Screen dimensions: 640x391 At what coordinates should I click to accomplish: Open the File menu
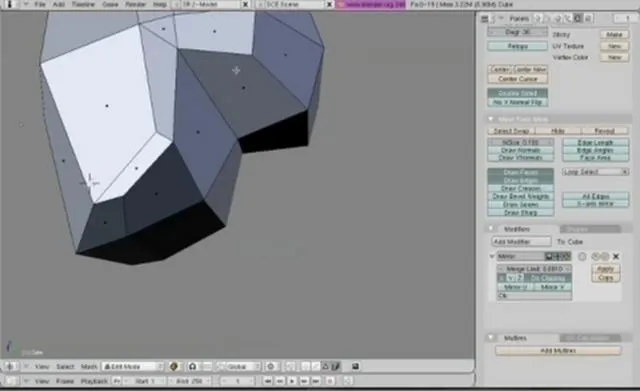pyautogui.click(x=40, y=4)
